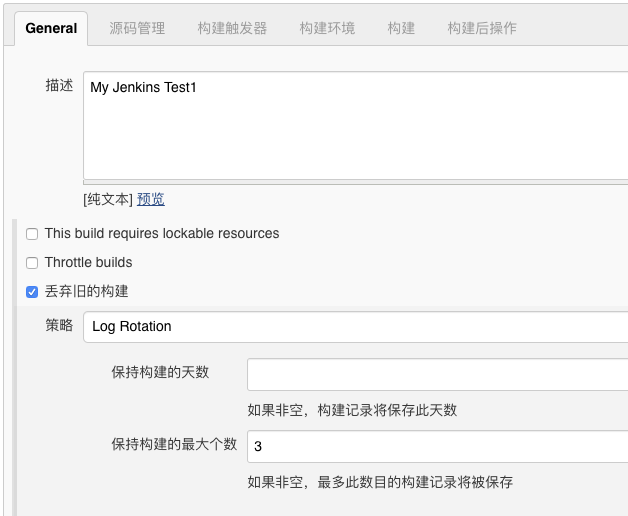Screen dimensions: 628x516
Task: Enable the Throttle builds checkbox
Action: (32, 263)
